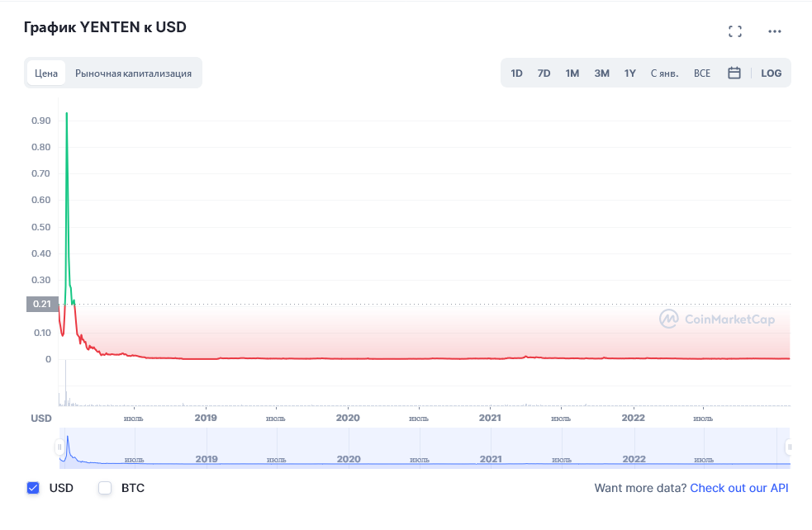Viewport: 812px width, 530px height.
Task: Toggle the USD checkbox
Action: tap(33, 488)
